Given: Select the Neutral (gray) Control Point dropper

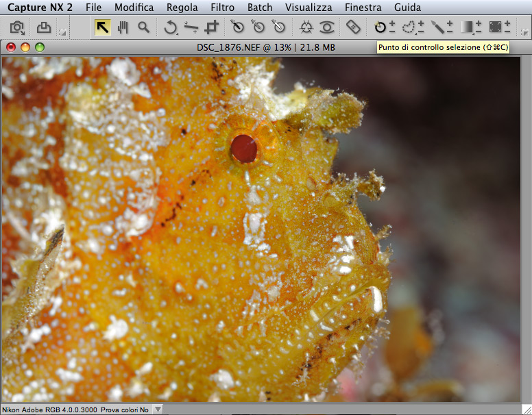Looking at the screenshot, I should 258,27.
